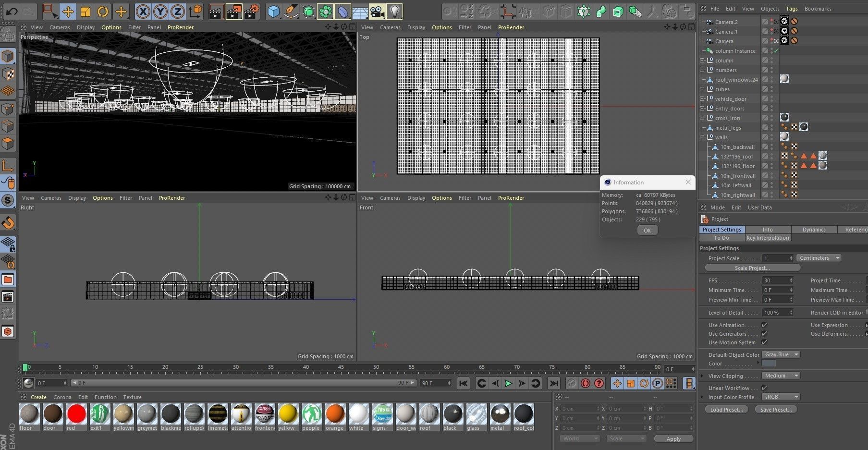Click timeline marker at frame 45
Screen dimensions: 868x450
[x=341, y=368]
